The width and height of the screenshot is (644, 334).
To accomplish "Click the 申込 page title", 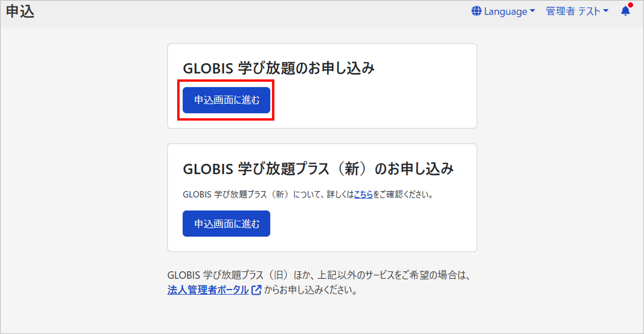I will (x=20, y=12).
